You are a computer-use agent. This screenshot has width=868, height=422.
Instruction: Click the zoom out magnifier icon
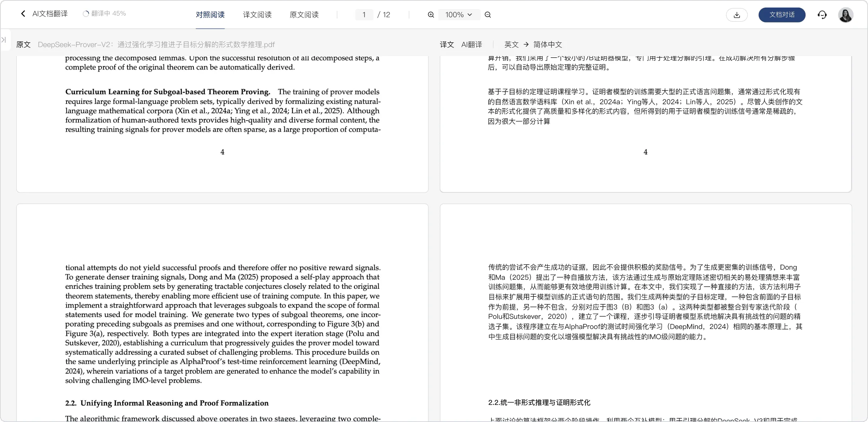click(488, 15)
